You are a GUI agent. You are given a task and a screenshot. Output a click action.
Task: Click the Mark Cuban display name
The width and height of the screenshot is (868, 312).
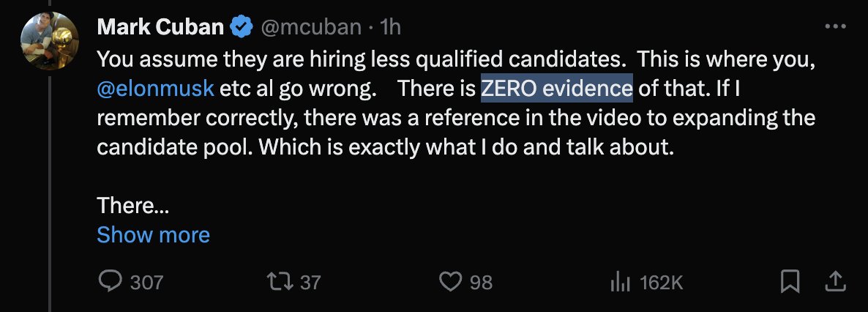click(x=161, y=28)
